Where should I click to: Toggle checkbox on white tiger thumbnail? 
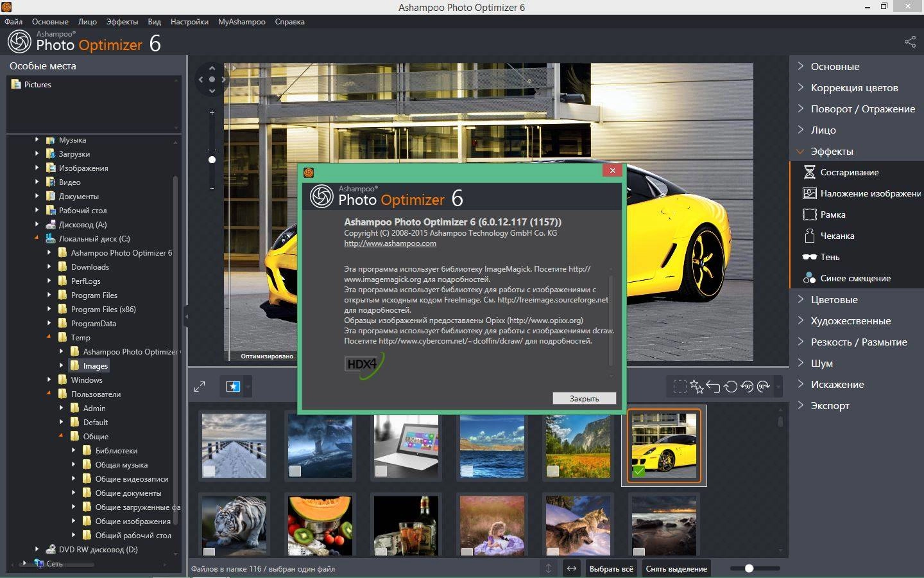coord(209,551)
